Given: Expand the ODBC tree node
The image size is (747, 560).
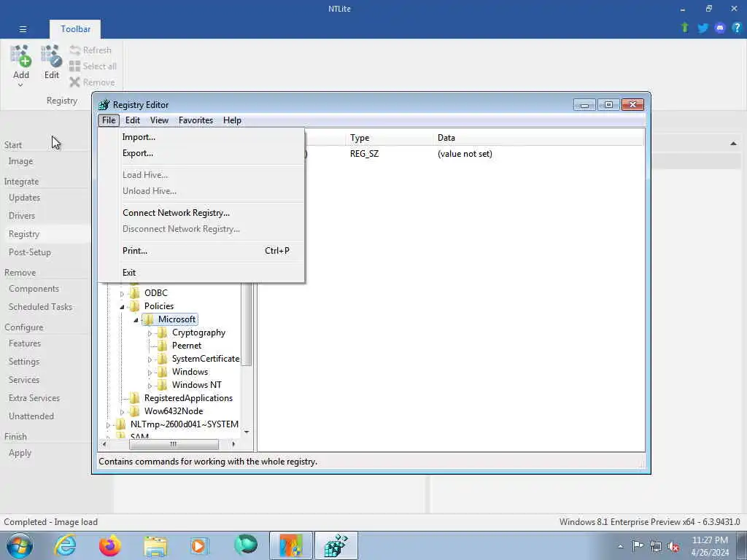Looking at the screenshot, I should [122, 293].
